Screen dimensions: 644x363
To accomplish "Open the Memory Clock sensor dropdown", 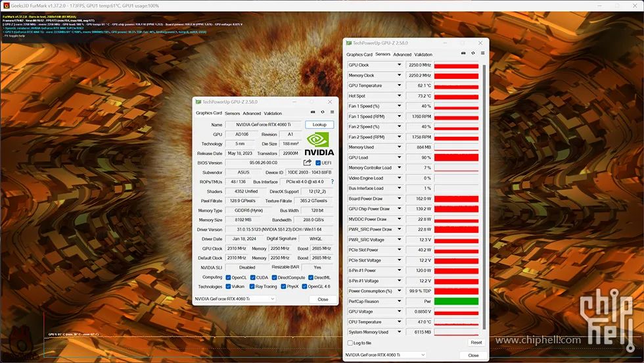I will point(399,75).
